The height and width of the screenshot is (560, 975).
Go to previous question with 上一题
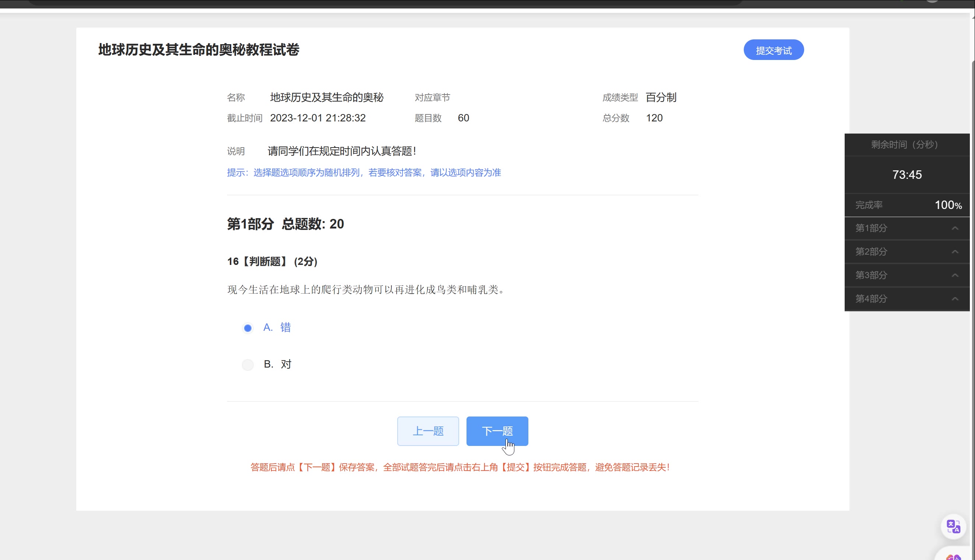click(x=428, y=431)
